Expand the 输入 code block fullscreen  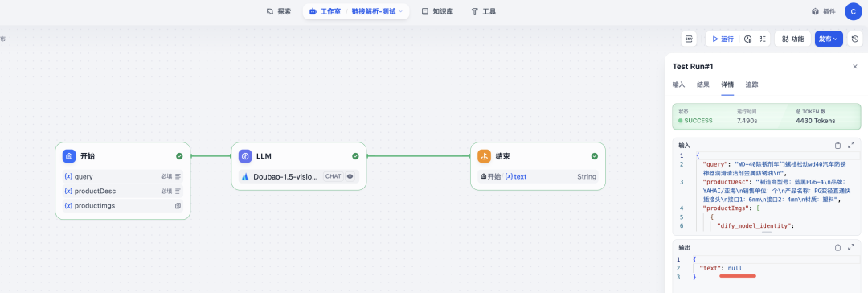pyautogui.click(x=851, y=146)
